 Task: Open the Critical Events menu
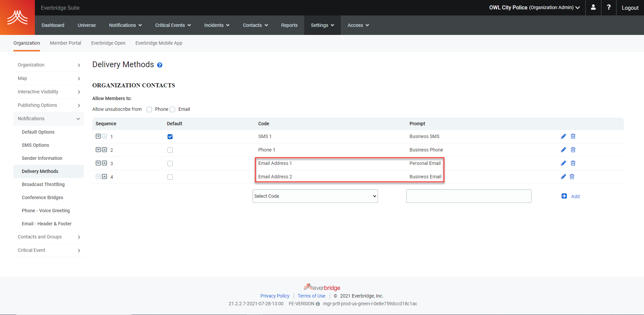pyautogui.click(x=173, y=25)
